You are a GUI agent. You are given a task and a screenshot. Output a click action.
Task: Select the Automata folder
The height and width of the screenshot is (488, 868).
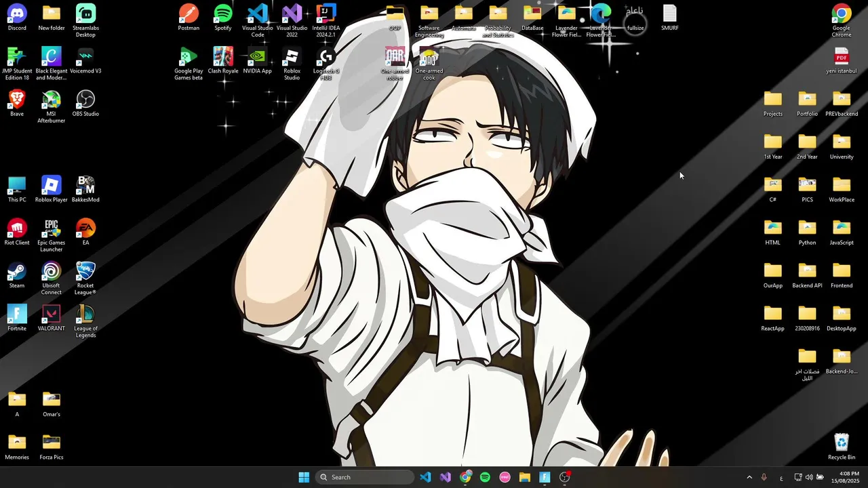[464, 18]
